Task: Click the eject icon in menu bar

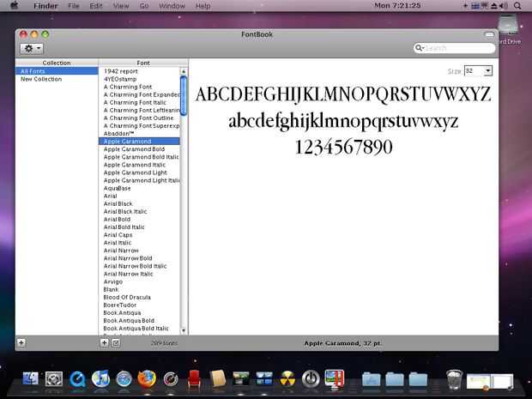Action: (494, 6)
